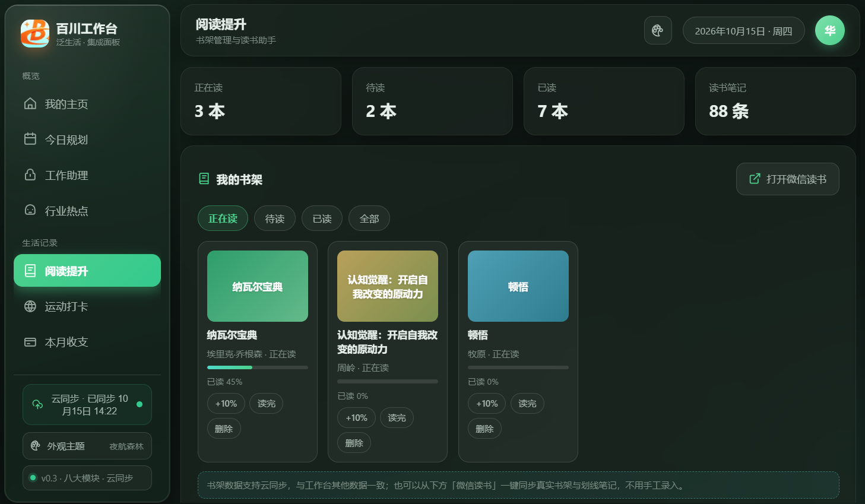865x504 pixels.
Task: Switch to the 正在读 filter tab
Action: pos(223,218)
